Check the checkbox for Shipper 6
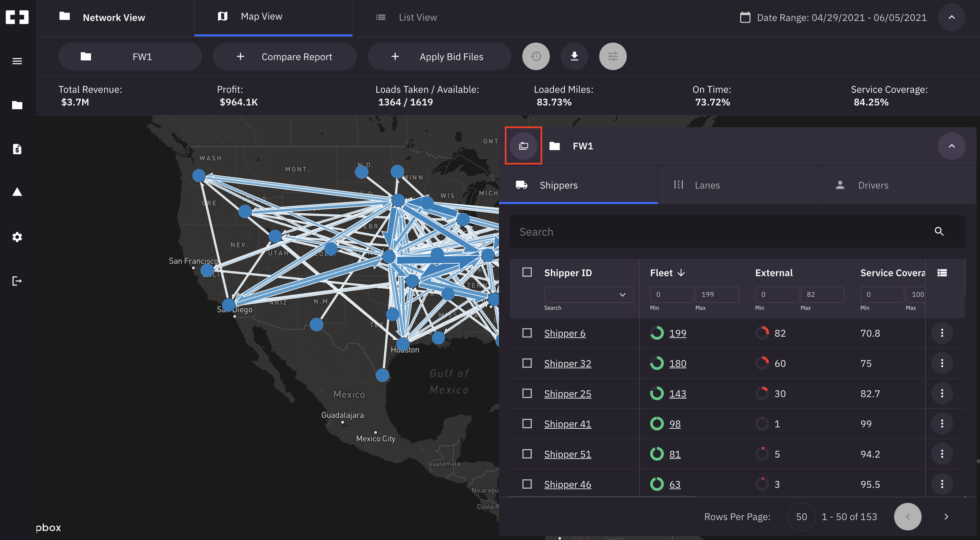Image resolution: width=980 pixels, height=540 pixels. [x=526, y=333]
